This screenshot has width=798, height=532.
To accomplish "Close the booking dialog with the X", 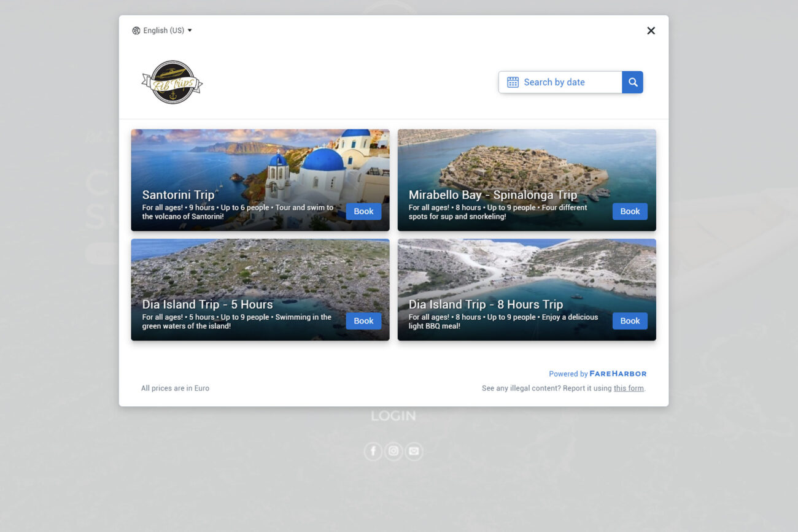I will click(x=651, y=31).
